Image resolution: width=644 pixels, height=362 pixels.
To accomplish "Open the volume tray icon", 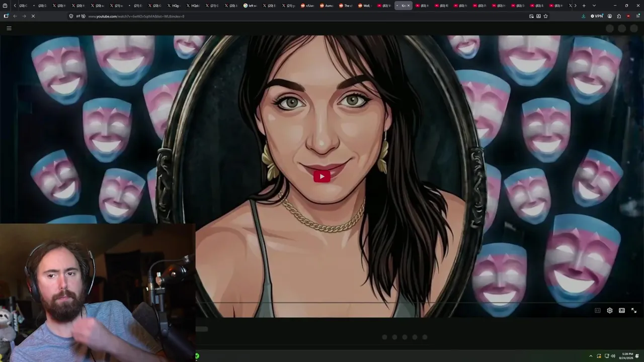I will coord(613,356).
